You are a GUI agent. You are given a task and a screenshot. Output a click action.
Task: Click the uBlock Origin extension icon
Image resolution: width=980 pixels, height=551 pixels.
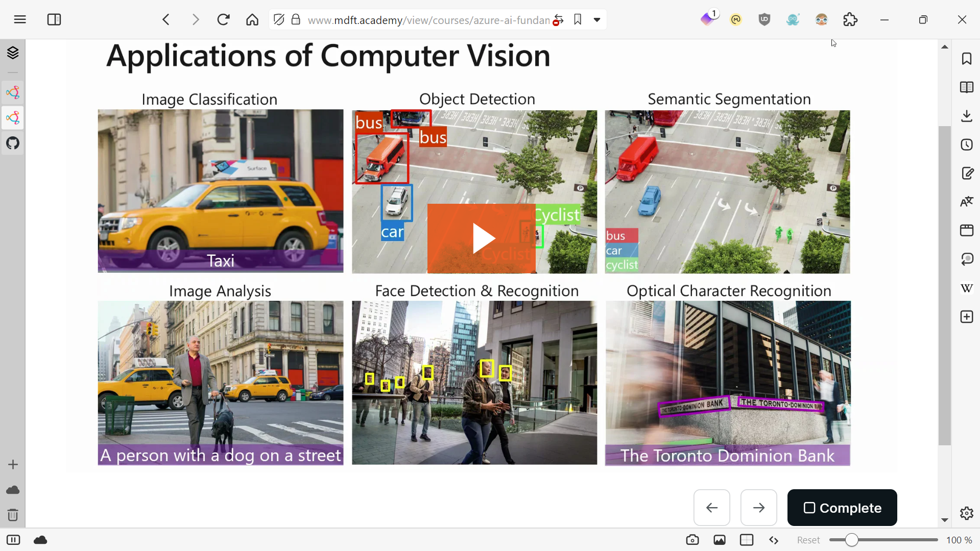click(764, 19)
